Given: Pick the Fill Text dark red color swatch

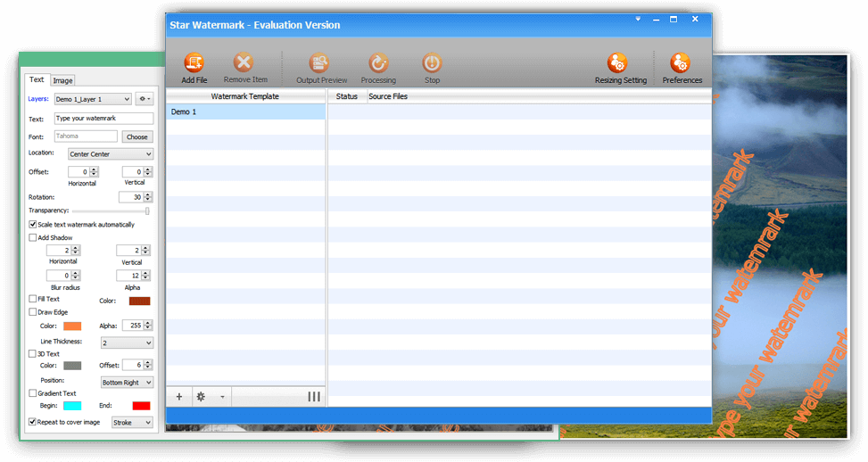Looking at the screenshot, I should pos(139,301).
